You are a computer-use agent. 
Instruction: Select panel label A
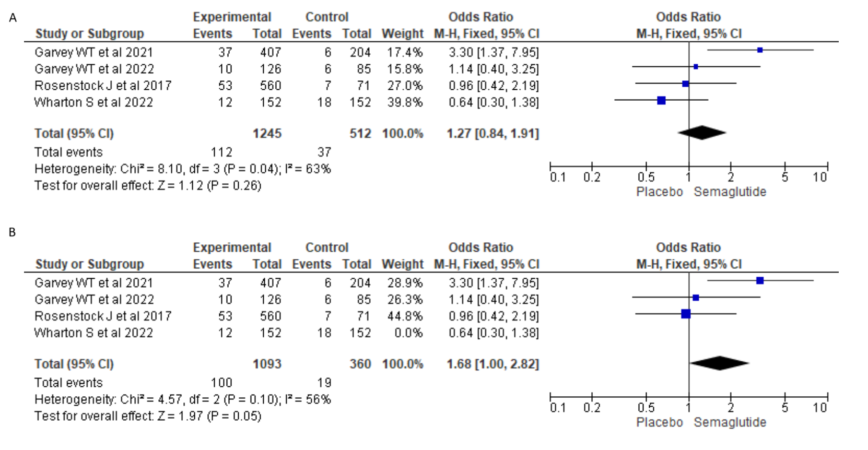pos(13,18)
